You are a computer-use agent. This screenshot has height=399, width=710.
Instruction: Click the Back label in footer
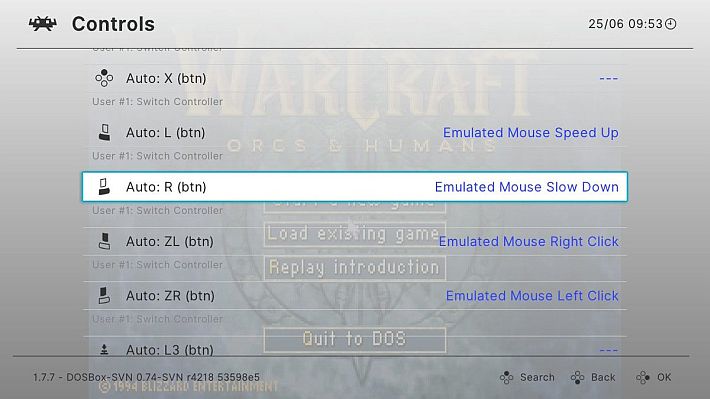(603, 377)
